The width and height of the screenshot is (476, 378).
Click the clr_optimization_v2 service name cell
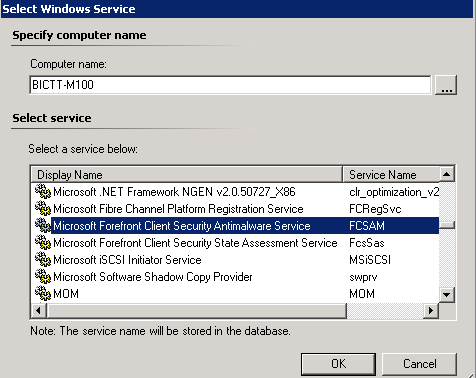click(x=394, y=192)
